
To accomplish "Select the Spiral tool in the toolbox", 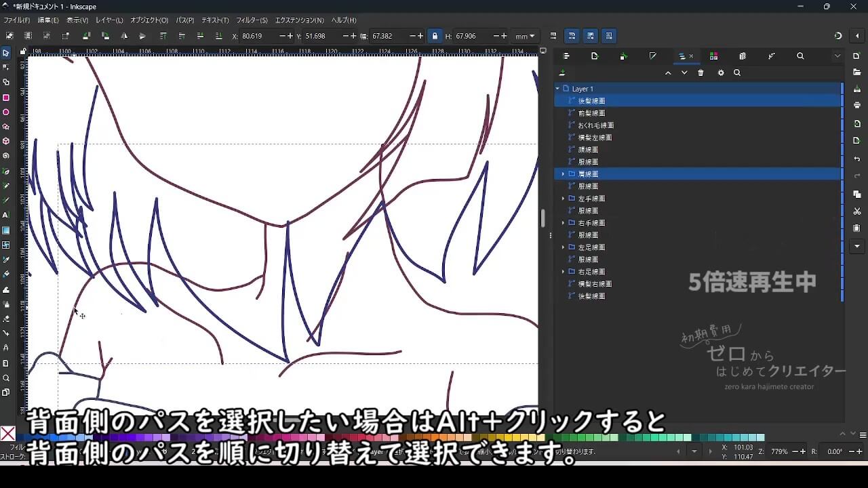I will (x=6, y=156).
